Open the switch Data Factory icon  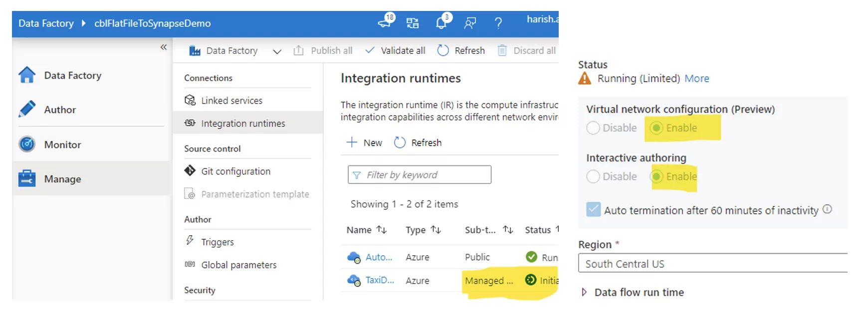coord(413,23)
